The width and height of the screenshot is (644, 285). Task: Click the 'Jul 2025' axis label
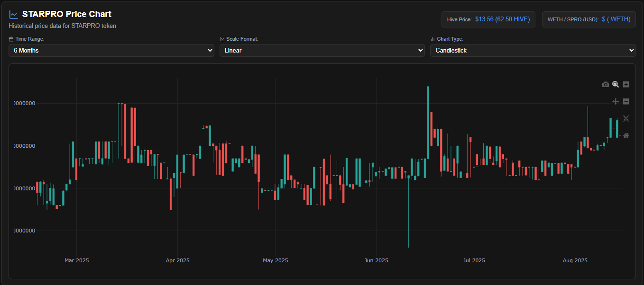(474, 260)
